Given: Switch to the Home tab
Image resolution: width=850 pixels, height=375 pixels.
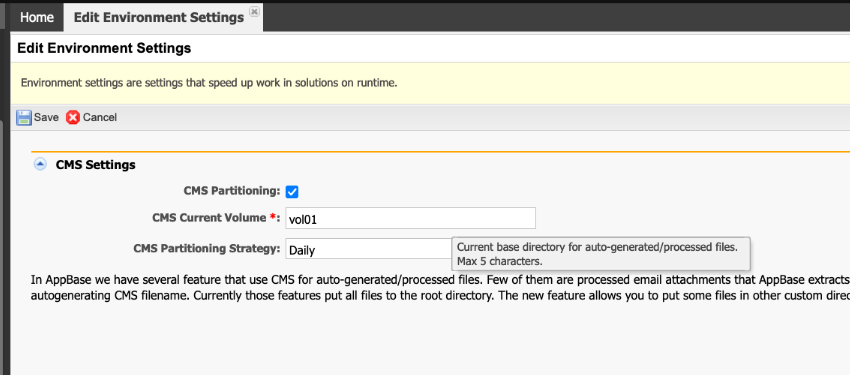Looking at the screenshot, I should [x=37, y=17].
